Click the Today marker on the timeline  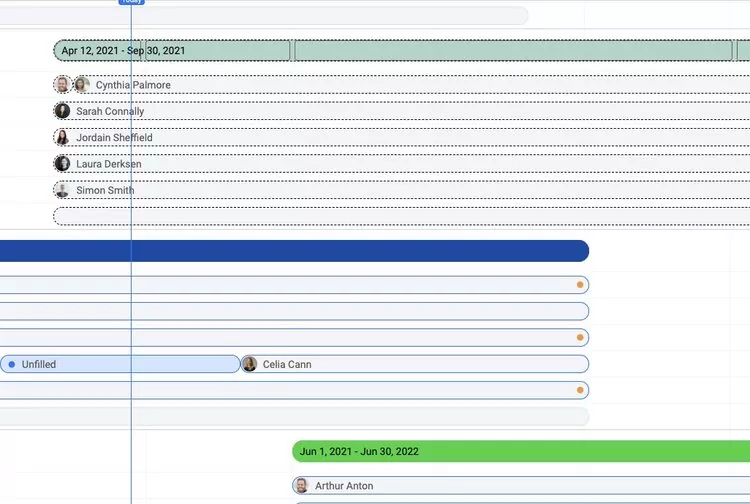pyautogui.click(x=131, y=2)
